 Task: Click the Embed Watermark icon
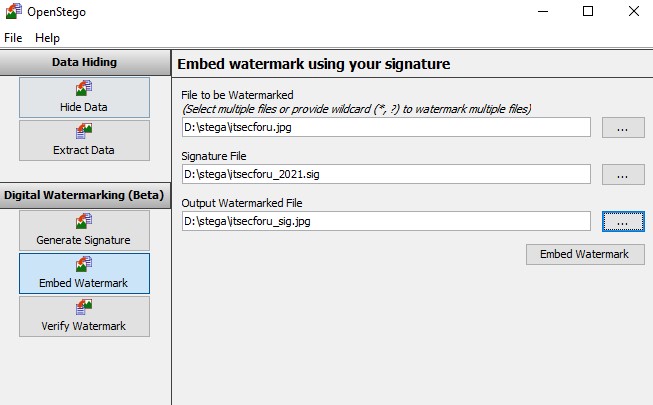[x=84, y=265]
